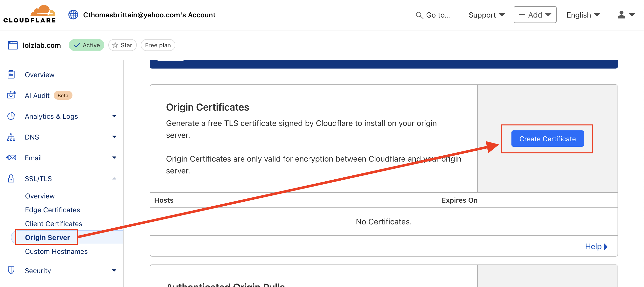Expand the Analytics & Logs section
The height and width of the screenshot is (287, 644).
pos(114,116)
